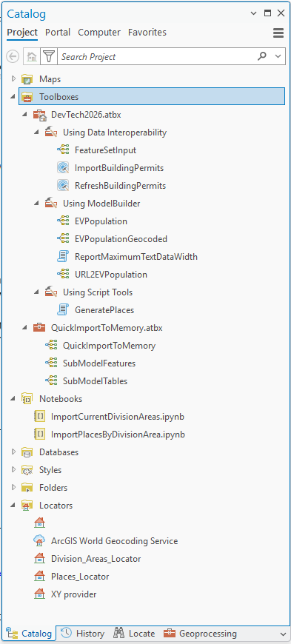Collapse the QuickImportToMemory.atbx toolbox
Screen dimensions: 291x644
25,327
